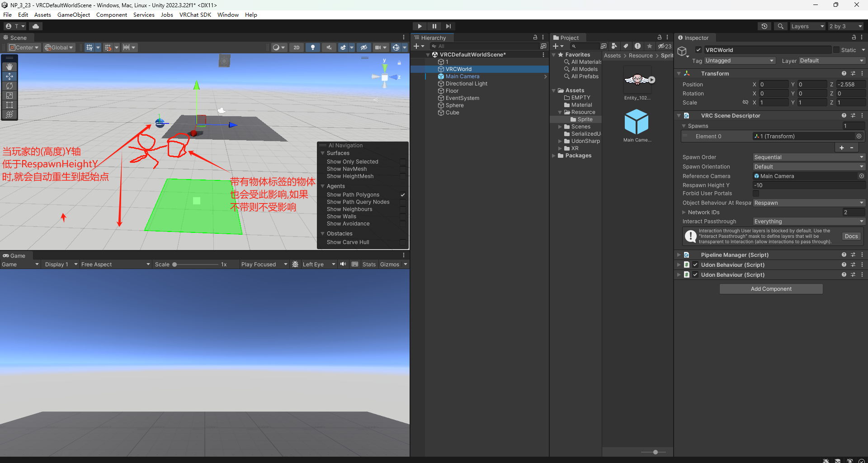Image resolution: width=868 pixels, height=463 pixels.
Task: Click the Pause button
Action: click(x=434, y=26)
